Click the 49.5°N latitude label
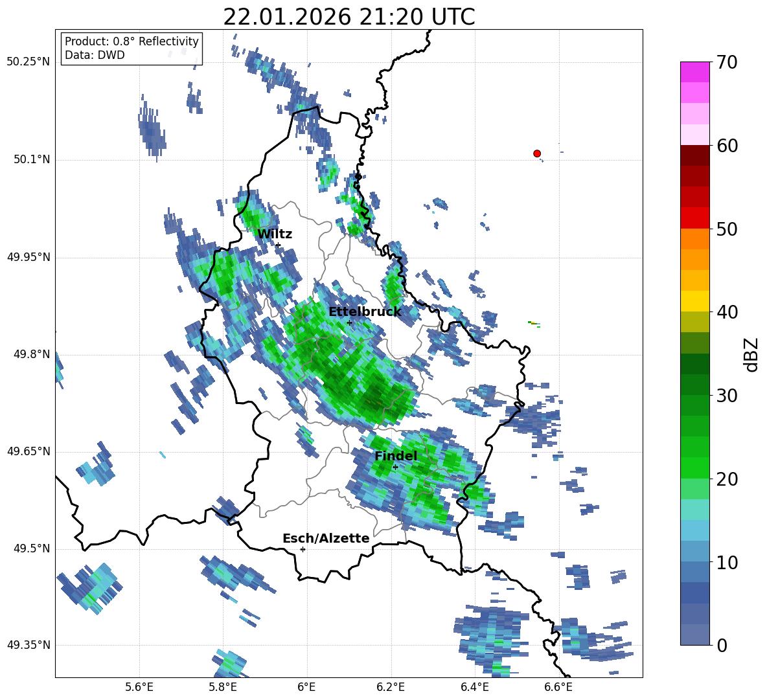 tap(32, 548)
